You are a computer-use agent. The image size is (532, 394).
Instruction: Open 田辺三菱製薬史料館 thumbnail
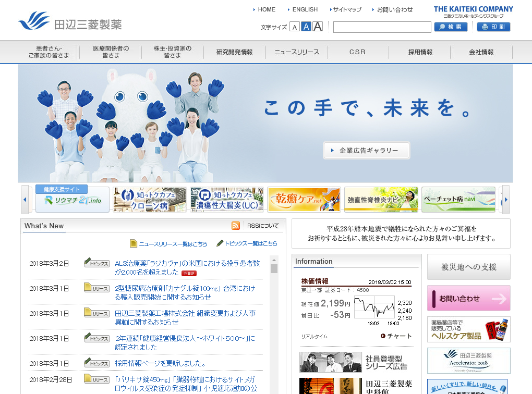point(331,386)
